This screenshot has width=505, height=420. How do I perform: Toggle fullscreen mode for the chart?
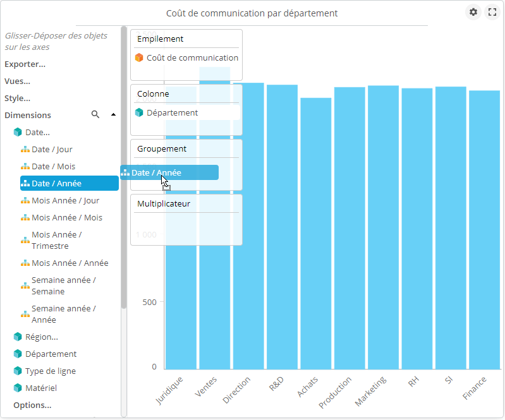click(492, 12)
